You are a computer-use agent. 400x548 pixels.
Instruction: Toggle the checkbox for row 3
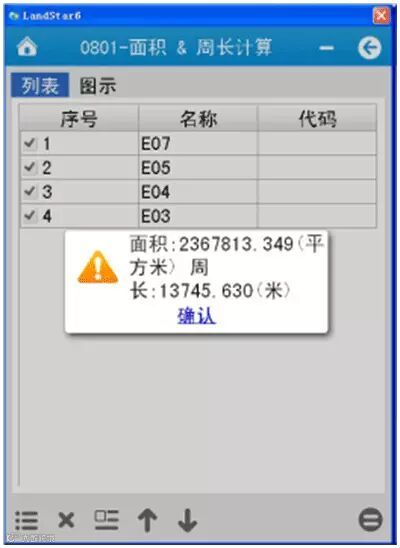30,192
